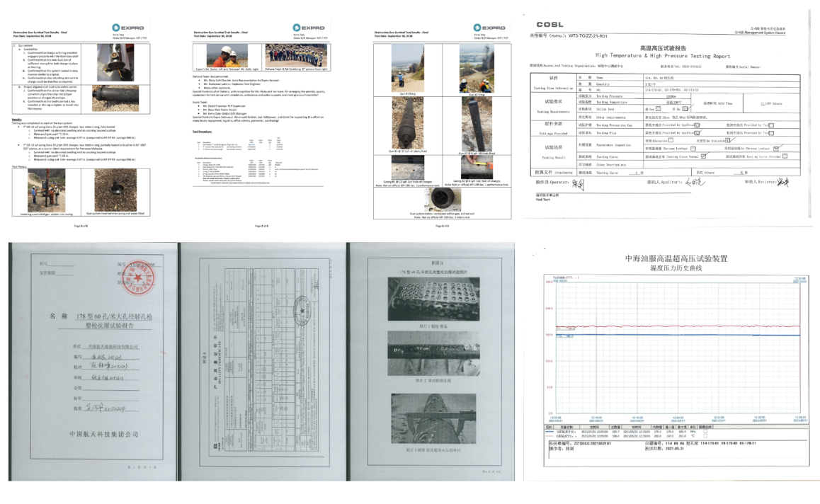Check the Online Test 'Yes' box

tap(658, 109)
